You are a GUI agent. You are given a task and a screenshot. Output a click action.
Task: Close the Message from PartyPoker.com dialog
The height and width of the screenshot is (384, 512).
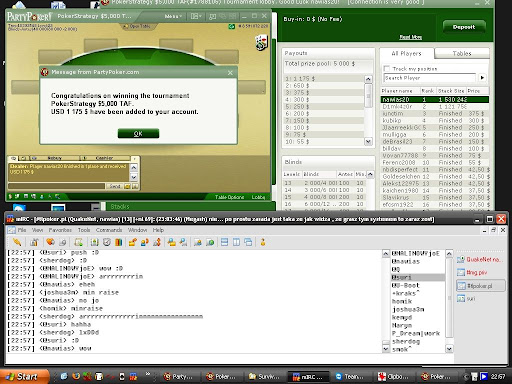[x=230, y=72]
